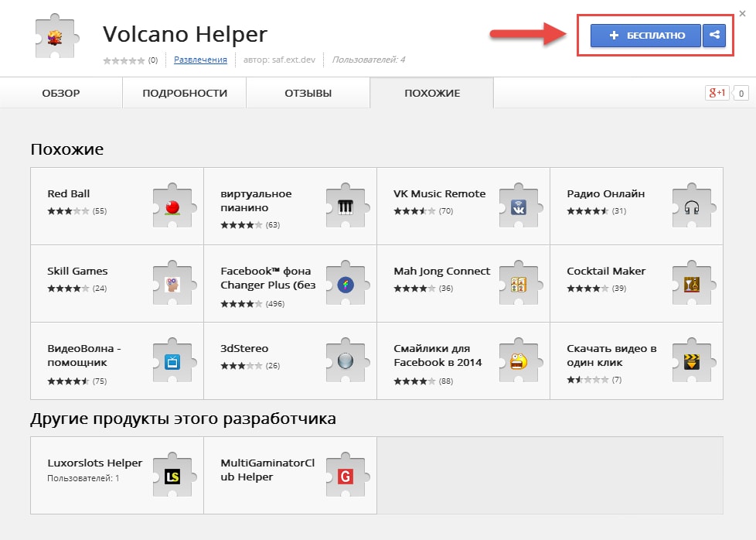756x540 pixels.
Task: Click the 3dStereo extension tile icon
Action: pyautogui.click(x=346, y=361)
